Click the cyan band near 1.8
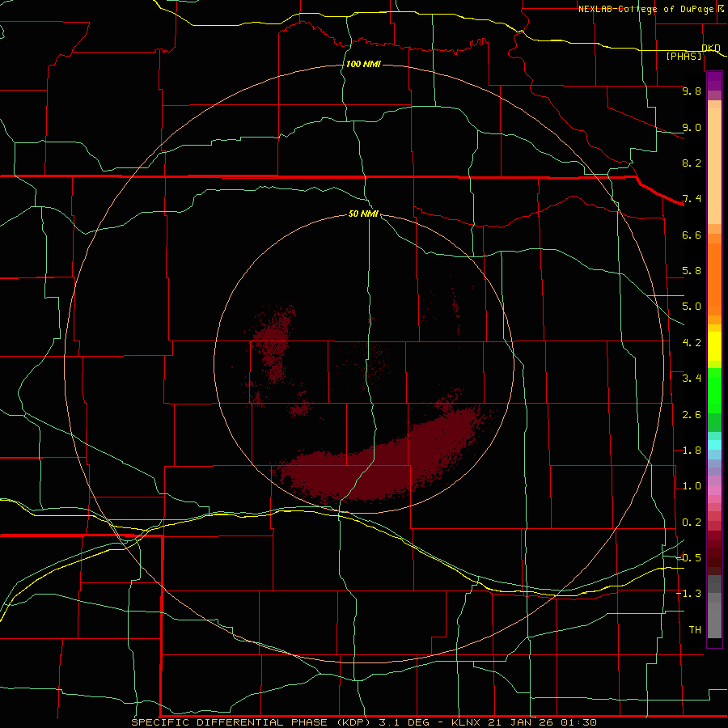728x728 pixels. pos(714,445)
